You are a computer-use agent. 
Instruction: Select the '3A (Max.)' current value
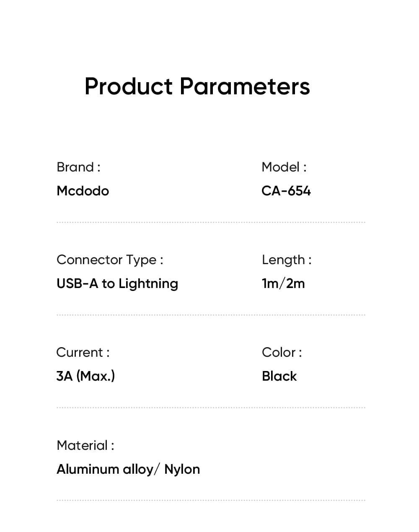pos(85,376)
